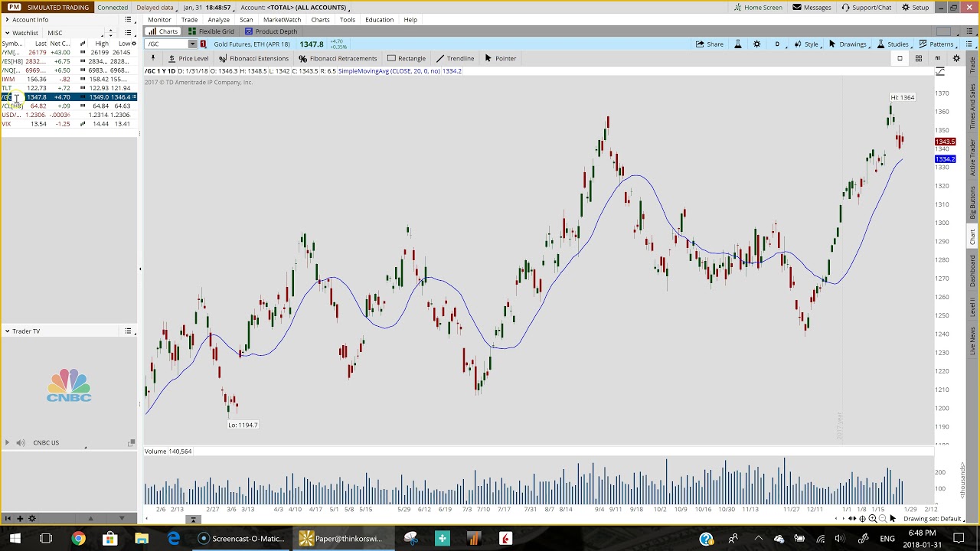Play the CNBC US stream
Screen dimensions: 980x551
pyautogui.click(x=7, y=442)
